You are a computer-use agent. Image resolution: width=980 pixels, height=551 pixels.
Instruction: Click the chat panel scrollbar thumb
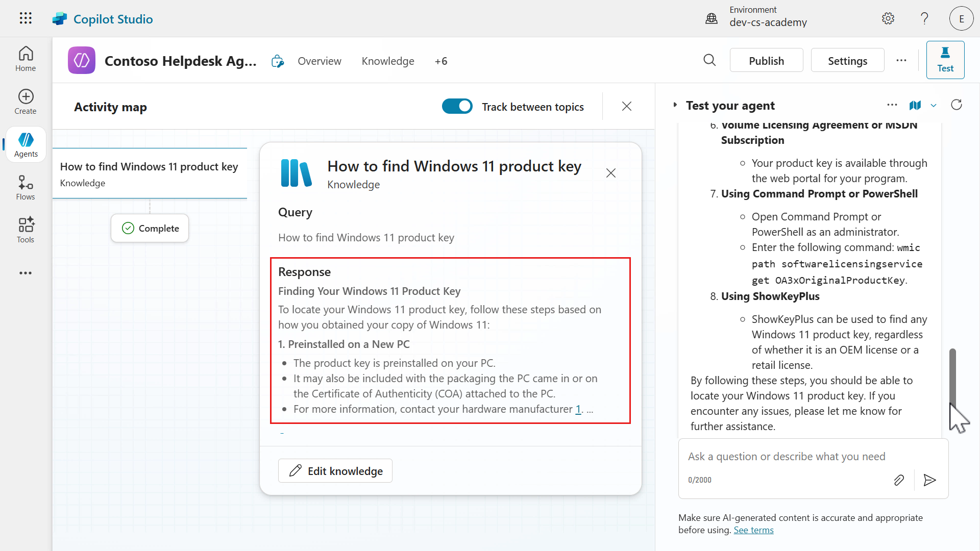pos(952,378)
